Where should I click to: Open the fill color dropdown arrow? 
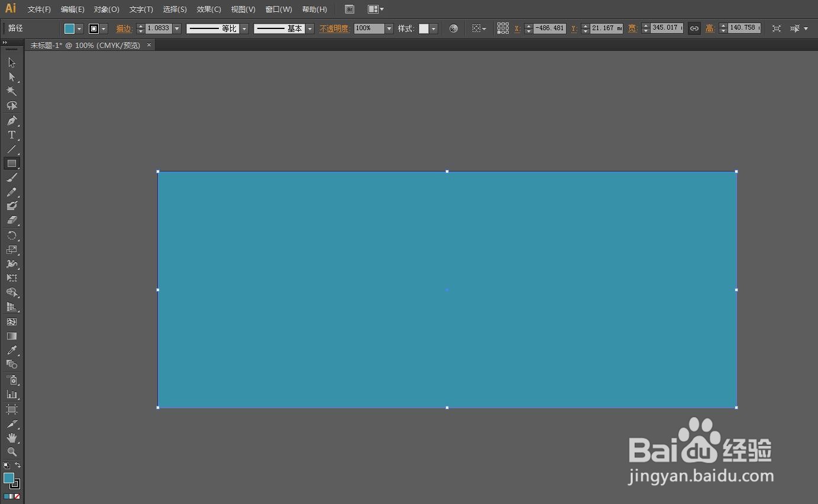pyautogui.click(x=79, y=28)
